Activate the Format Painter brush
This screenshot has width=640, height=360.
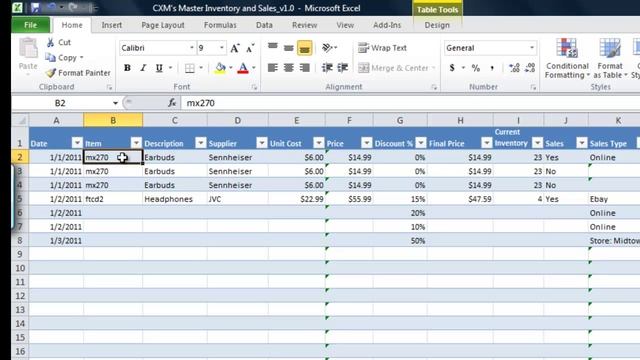coord(51,73)
